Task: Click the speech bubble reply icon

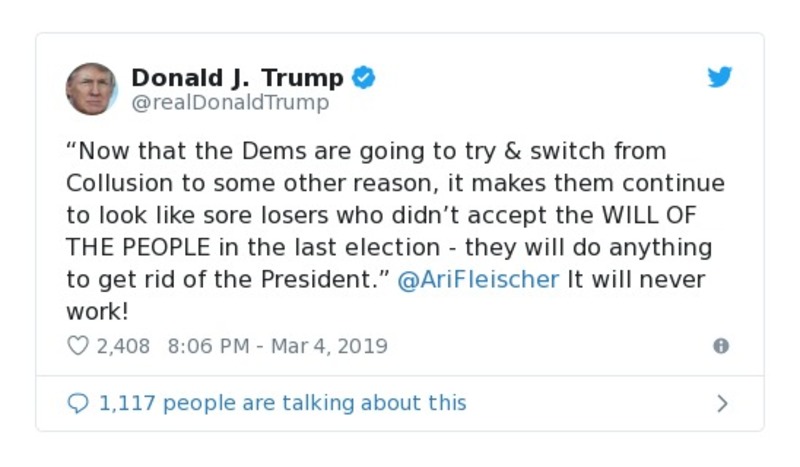Action: [78, 403]
